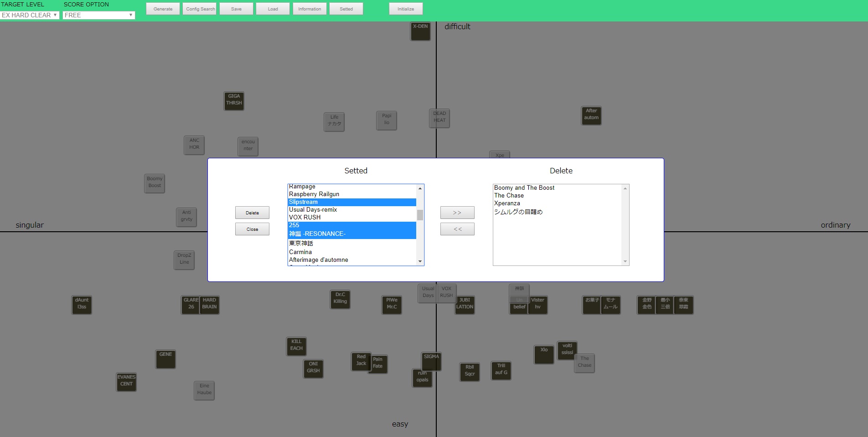Select the JUBI LATION song tile
Image resolution: width=868 pixels, height=437 pixels.
click(x=465, y=305)
